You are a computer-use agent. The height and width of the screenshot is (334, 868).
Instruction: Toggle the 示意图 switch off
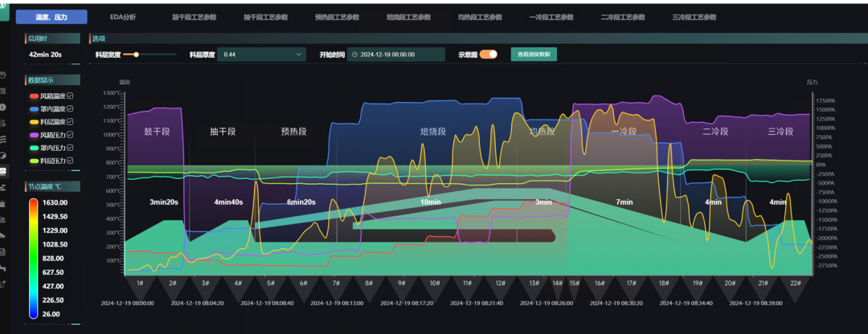point(489,55)
